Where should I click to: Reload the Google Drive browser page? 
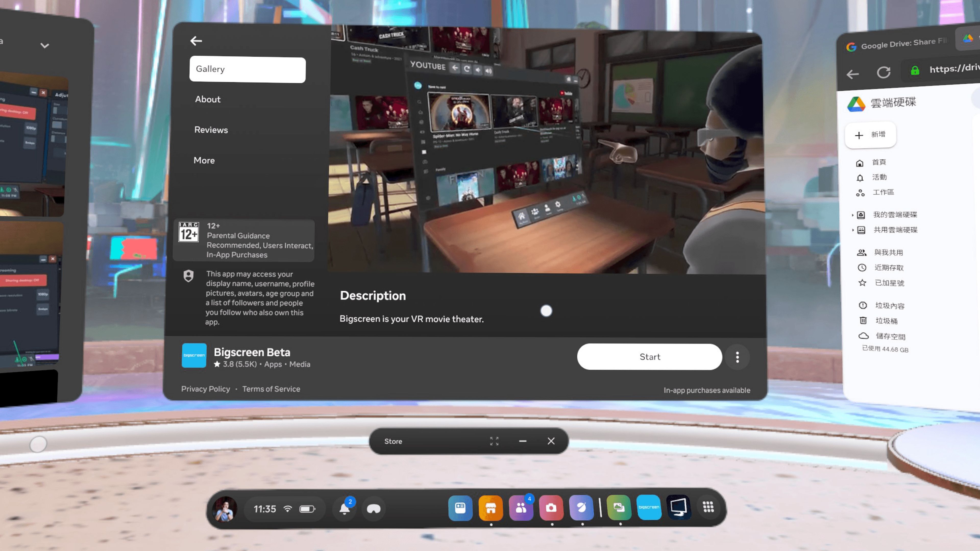click(883, 72)
